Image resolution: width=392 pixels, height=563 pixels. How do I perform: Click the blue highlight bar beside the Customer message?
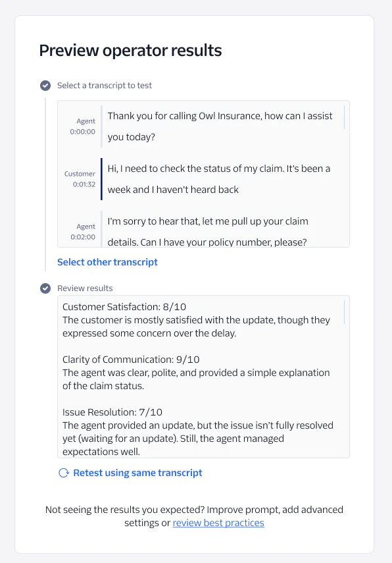click(x=101, y=178)
